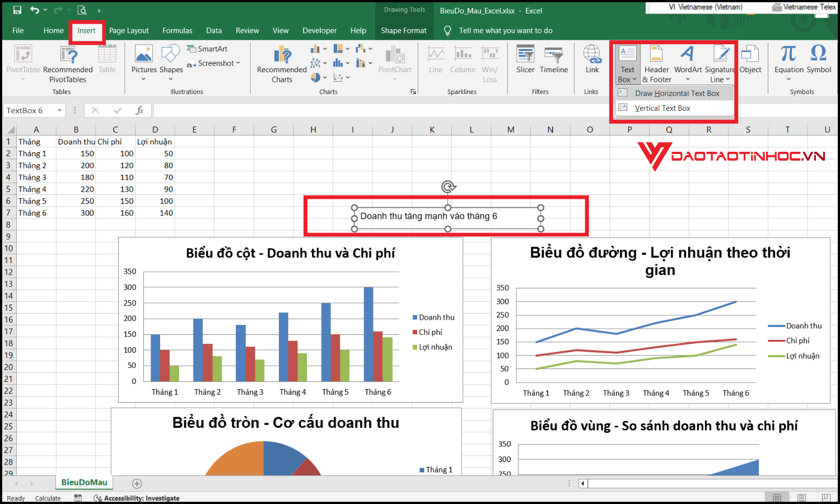This screenshot has width=840, height=504.
Task: Open the Page Layout ribbon tab
Action: pyautogui.click(x=129, y=31)
